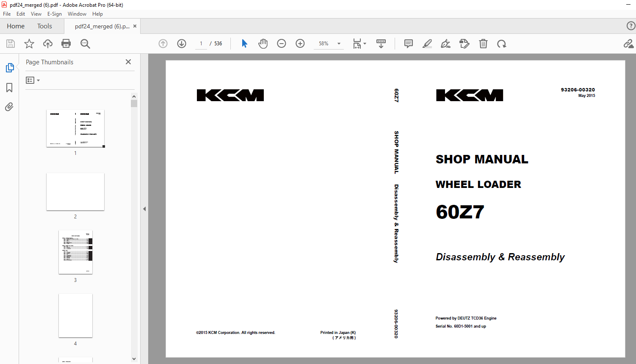Click the '60Z7' model text

point(460,212)
